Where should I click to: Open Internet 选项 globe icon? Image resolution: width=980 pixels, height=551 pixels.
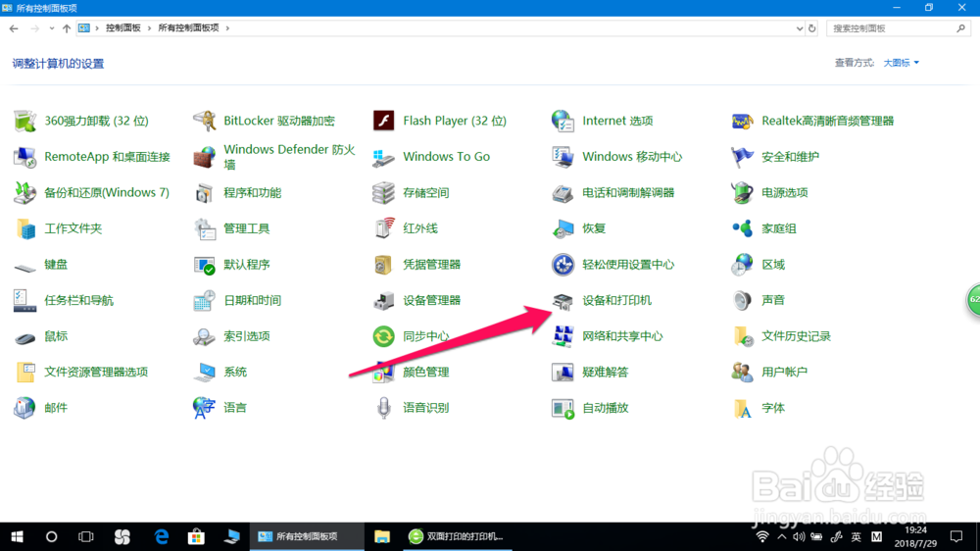pos(563,121)
